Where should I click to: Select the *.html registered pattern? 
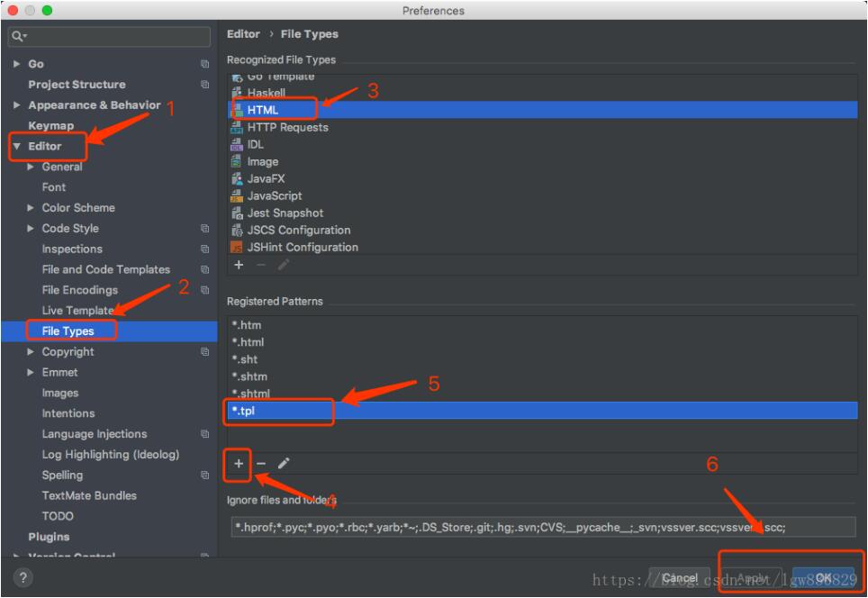pyautogui.click(x=542, y=342)
